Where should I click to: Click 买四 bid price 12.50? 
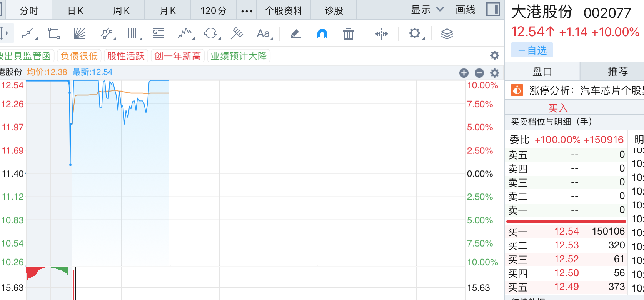click(566, 273)
